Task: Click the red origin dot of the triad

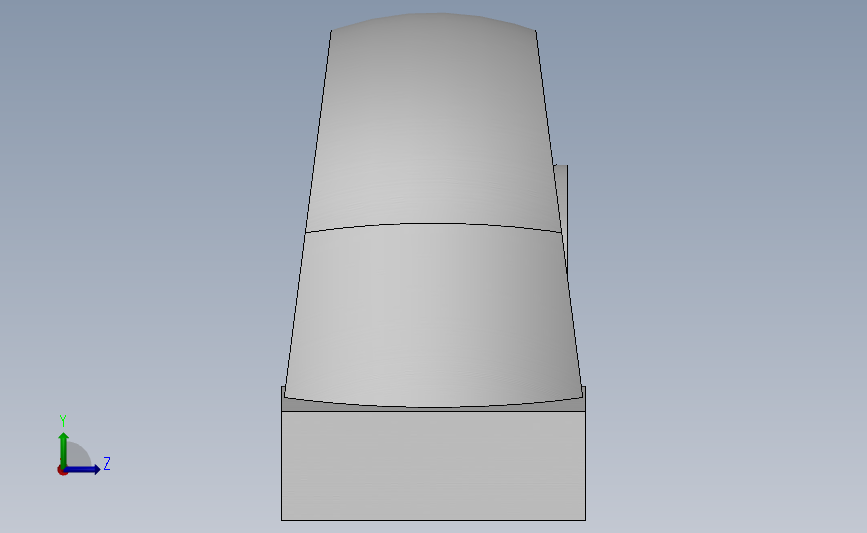Action: pos(62,470)
